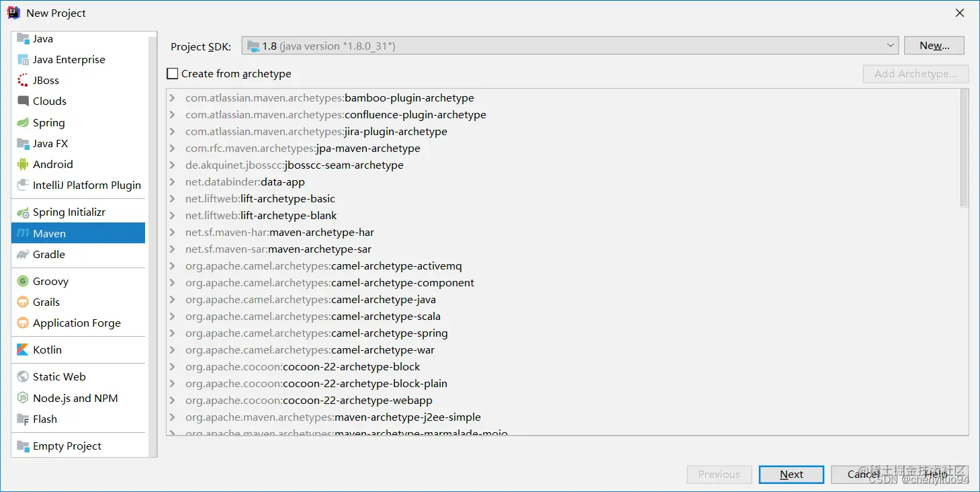This screenshot has width=980, height=492.
Task: Click the Maven 'm' icon
Action: click(x=24, y=233)
